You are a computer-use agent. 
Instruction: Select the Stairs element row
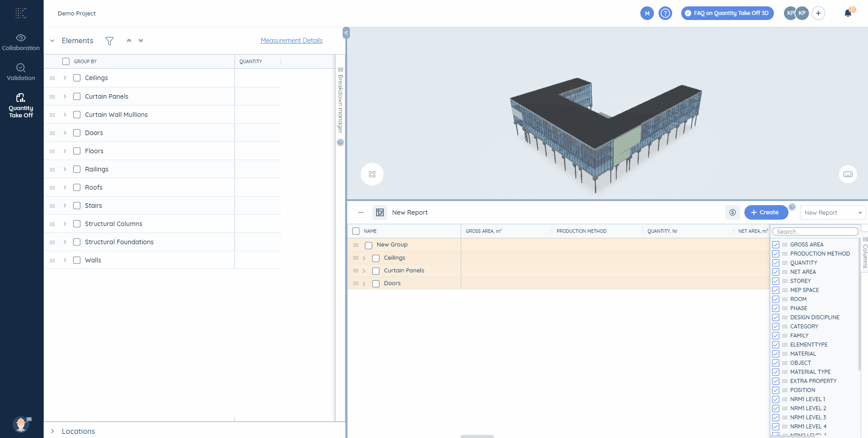(162, 206)
